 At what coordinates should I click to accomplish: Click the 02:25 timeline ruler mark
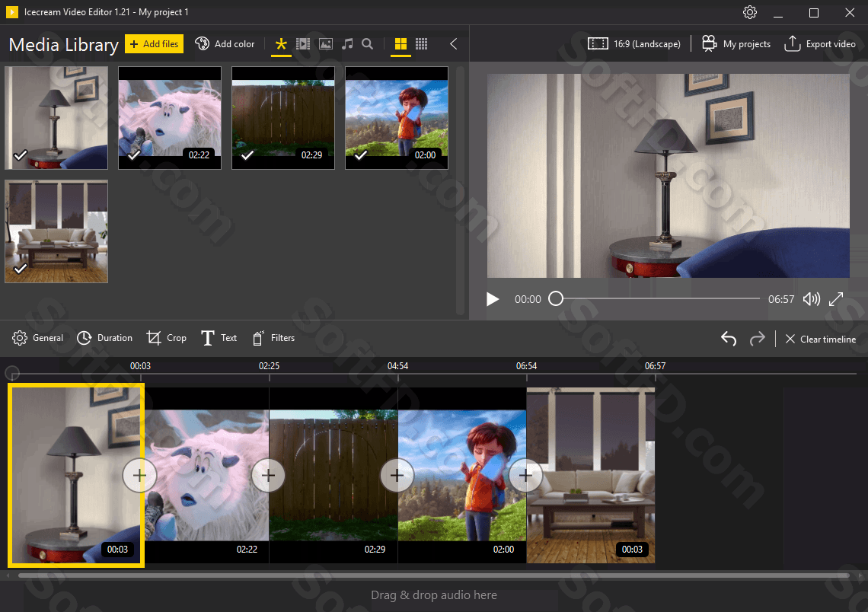[x=269, y=366]
